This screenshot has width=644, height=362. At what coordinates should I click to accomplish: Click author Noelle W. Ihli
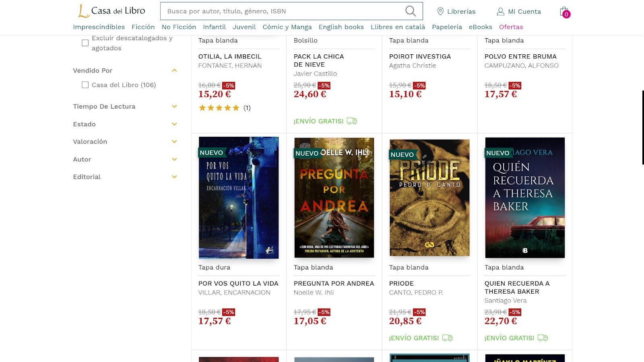pos(314,292)
